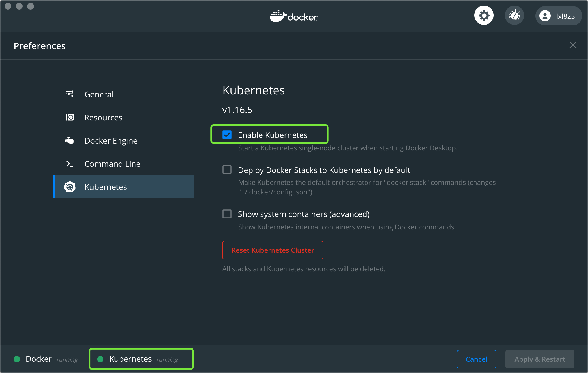
Task: Click the Command Line prompt icon
Action: pyautogui.click(x=70, y=164)
